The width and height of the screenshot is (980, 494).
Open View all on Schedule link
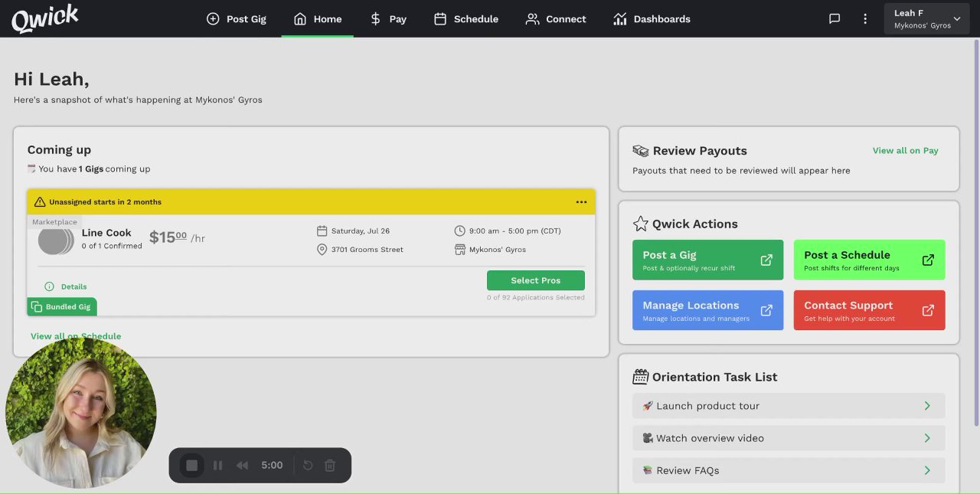(76, 336)
